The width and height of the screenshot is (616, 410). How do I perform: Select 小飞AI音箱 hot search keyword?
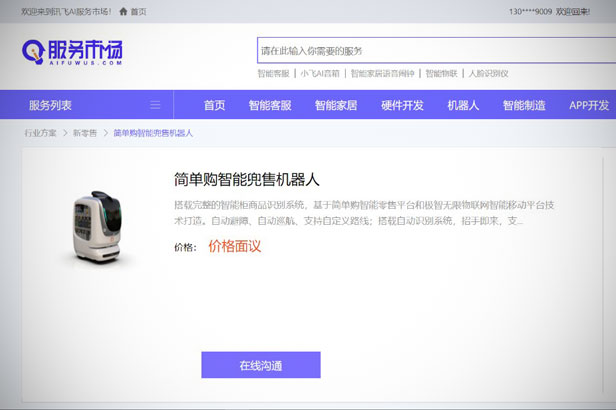(x=320, y=73)
